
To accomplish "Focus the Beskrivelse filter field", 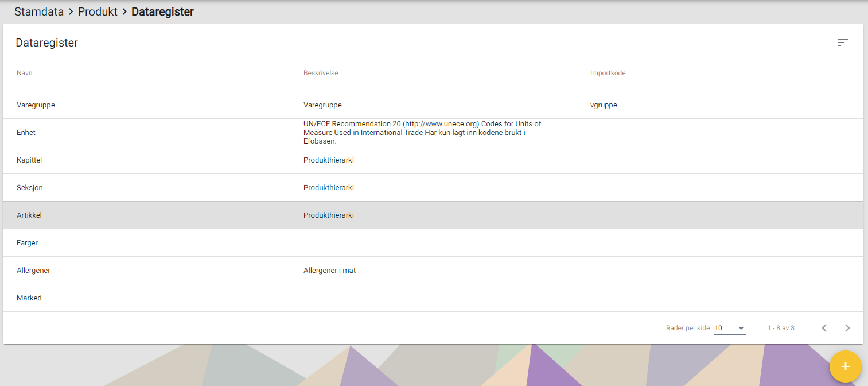I will (x=355, y=74).
